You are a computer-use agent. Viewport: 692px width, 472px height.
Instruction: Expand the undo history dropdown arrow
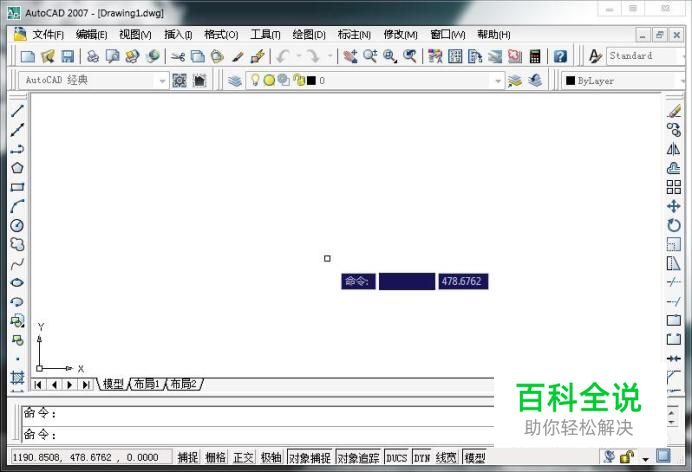pos(299,56)
